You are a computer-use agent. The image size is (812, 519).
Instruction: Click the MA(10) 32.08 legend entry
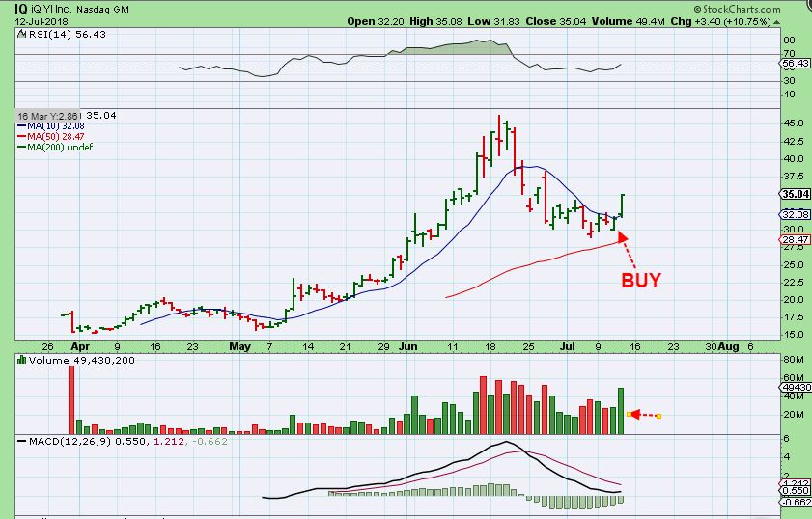pos(51,126)
